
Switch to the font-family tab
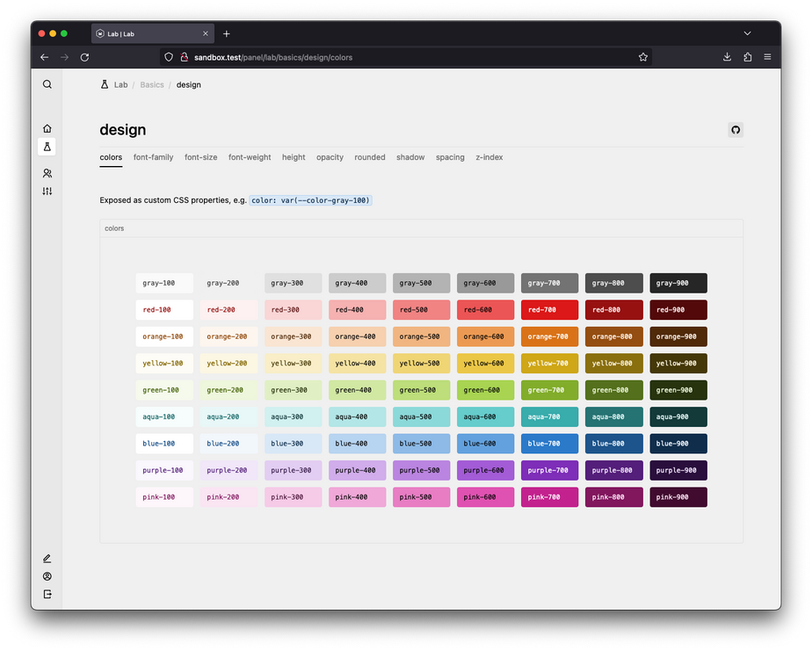pyautogui.click(x=153, y=157)
